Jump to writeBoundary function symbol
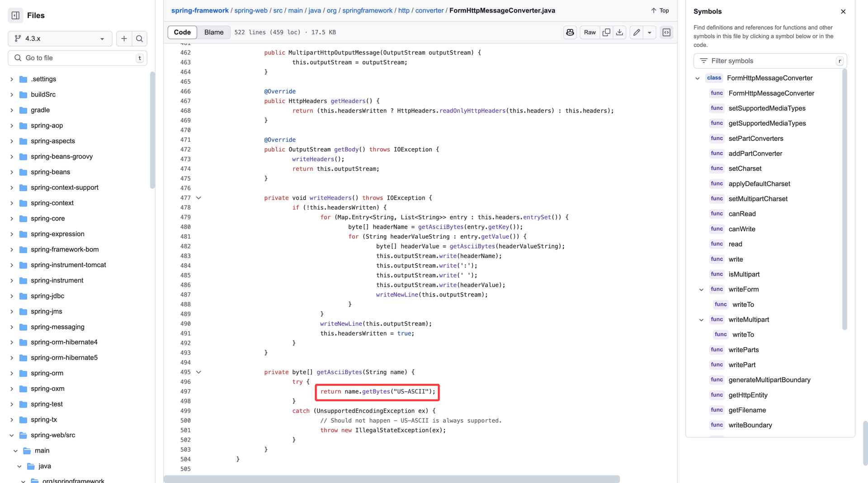The image size is (868, 483). [750, 425]
